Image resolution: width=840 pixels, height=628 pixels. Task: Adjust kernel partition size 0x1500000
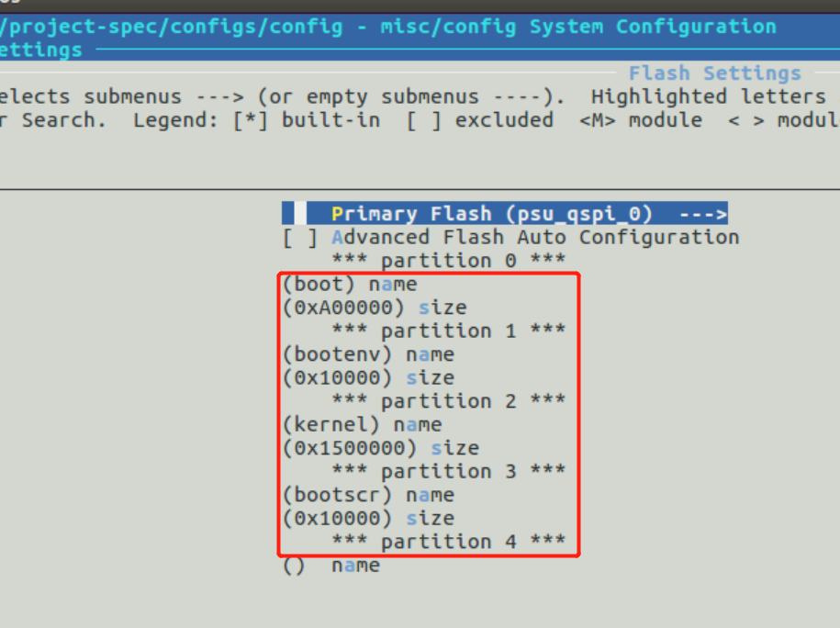(x=381, y=447)
